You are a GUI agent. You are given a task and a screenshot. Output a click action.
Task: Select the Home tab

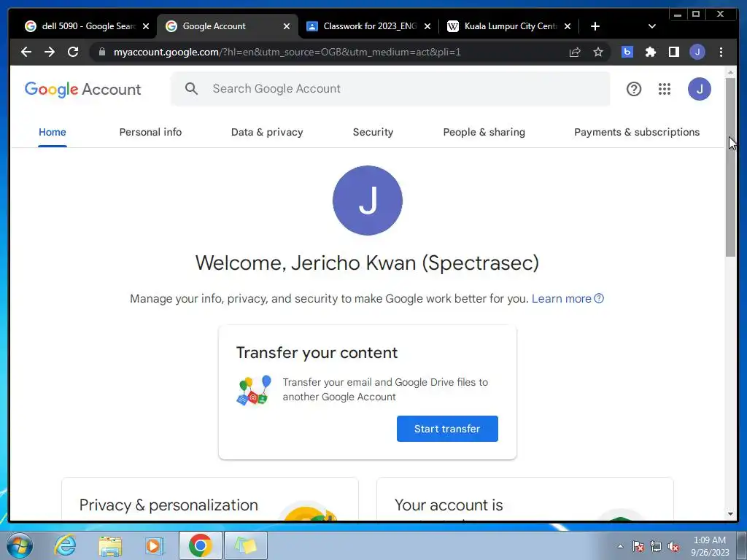coord(53,133)
